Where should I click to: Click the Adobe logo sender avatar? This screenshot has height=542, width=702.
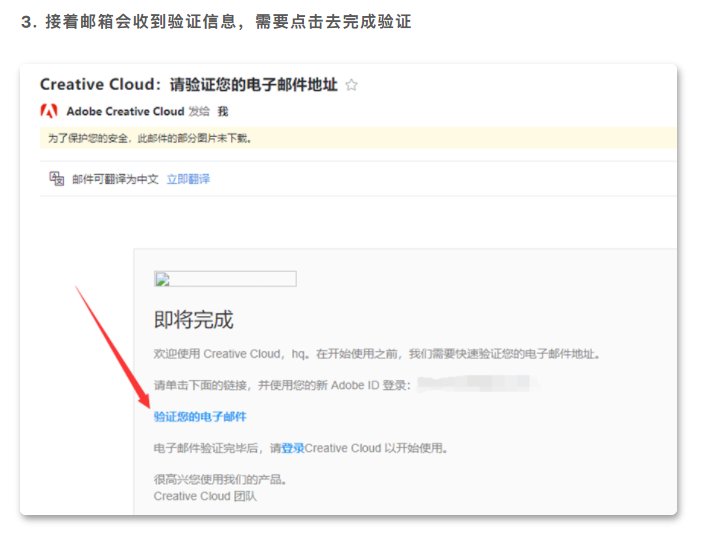tap(49, 111)
